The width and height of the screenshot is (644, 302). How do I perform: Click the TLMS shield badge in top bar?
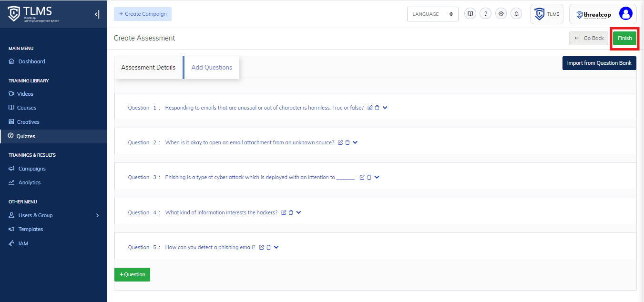tap(547, 14)
